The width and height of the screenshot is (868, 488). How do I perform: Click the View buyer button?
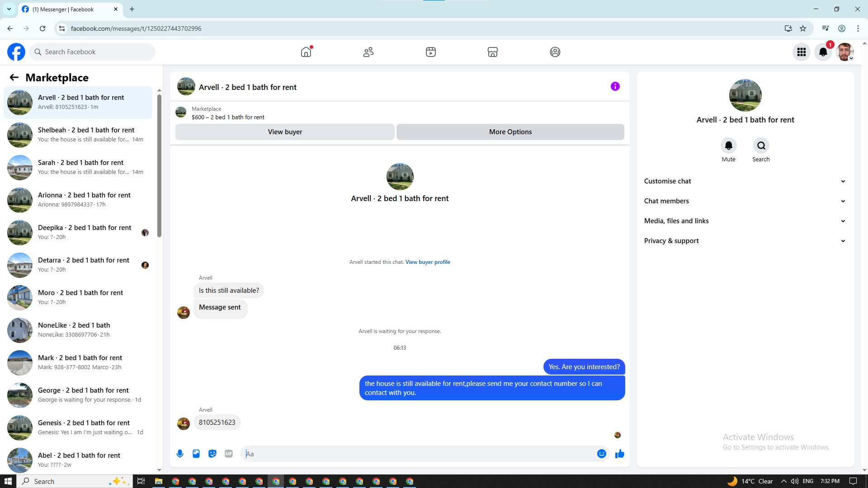point(285,132)
